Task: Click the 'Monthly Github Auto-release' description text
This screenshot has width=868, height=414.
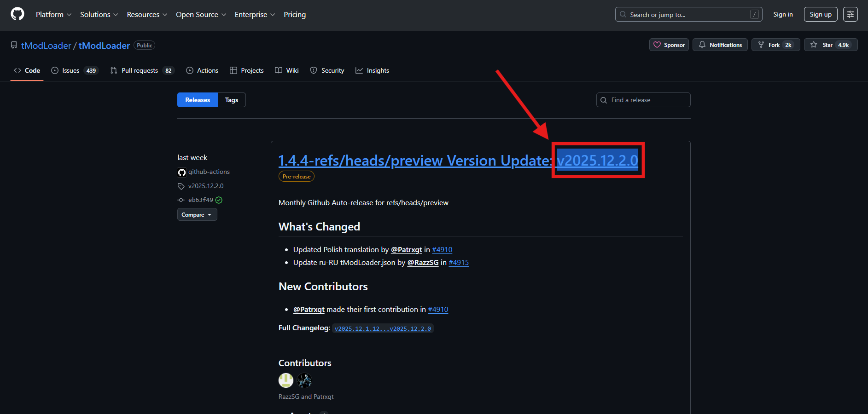Action: click(364, 203)
